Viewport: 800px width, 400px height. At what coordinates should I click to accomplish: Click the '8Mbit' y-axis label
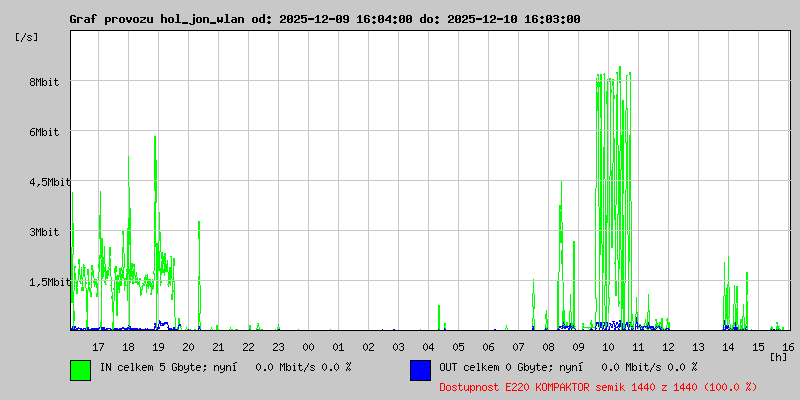click(x=44, y=82)
